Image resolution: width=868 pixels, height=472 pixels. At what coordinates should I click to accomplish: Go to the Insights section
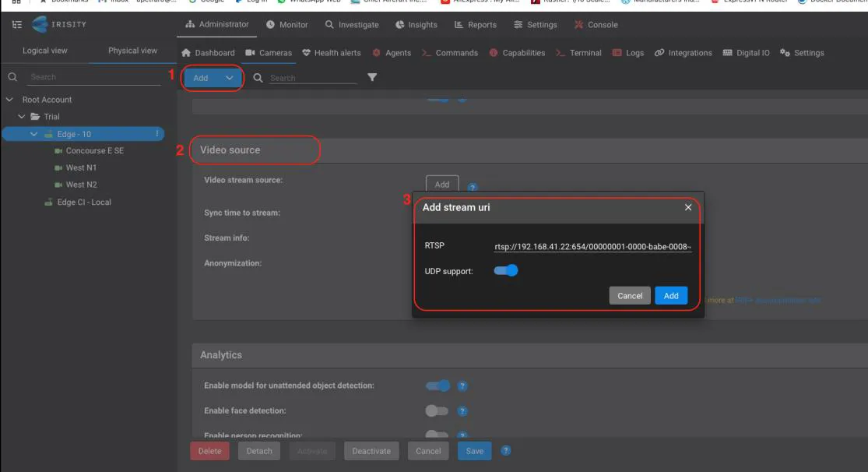click(416, 24)
